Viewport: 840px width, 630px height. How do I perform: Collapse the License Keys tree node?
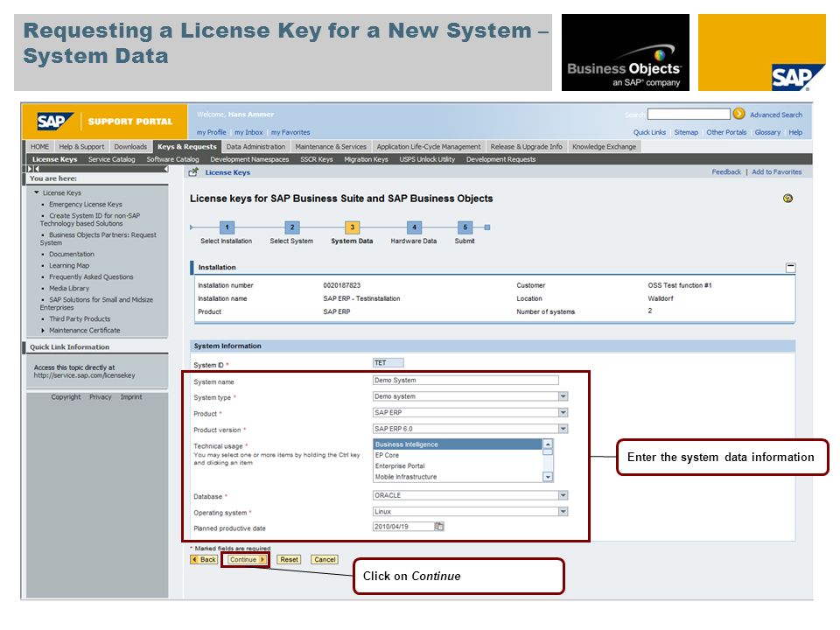pos(37,192)
